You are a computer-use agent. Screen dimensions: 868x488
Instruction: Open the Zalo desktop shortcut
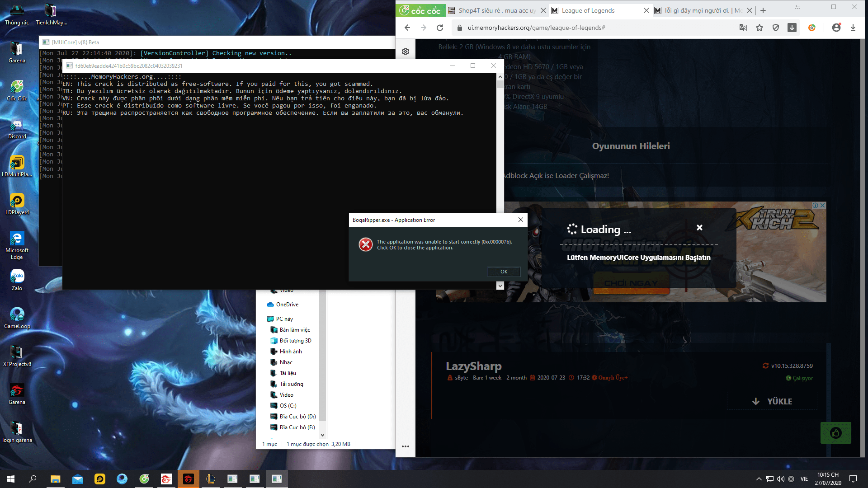(17, 280)
